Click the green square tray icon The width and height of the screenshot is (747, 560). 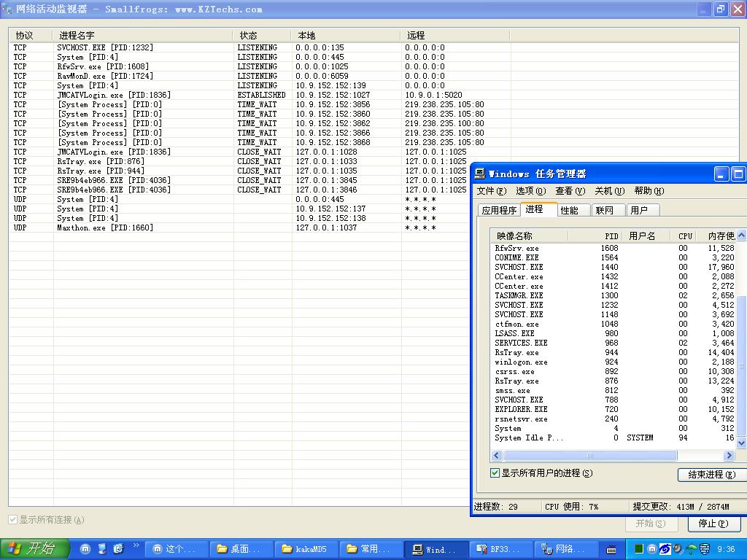click(x=639, y=549)
